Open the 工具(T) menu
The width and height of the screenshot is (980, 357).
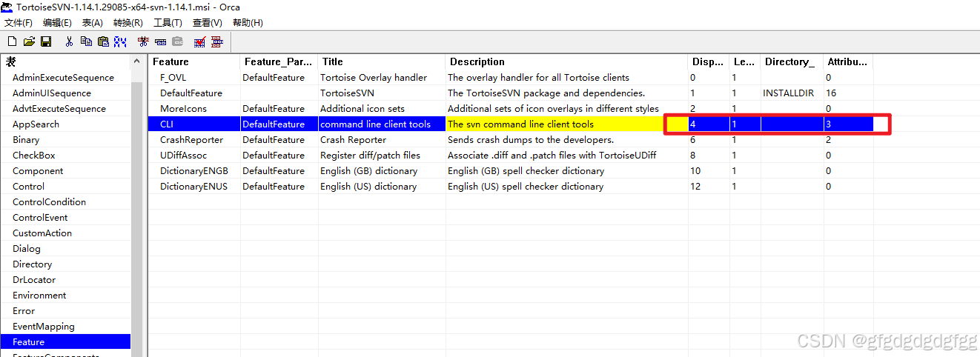[168, 23]
